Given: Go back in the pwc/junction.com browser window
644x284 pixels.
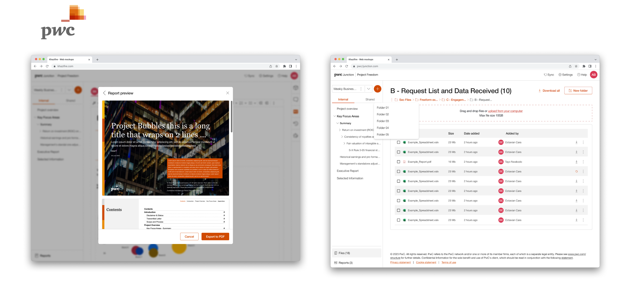Looking at the screenshot, I should 335,66.
